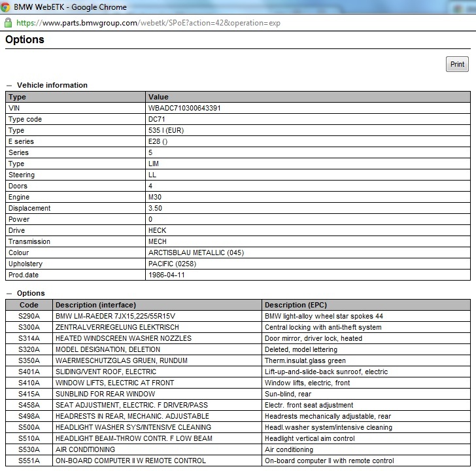Click the Series value 5
This screenshot has height=471, width=476.
coord(150,153)
